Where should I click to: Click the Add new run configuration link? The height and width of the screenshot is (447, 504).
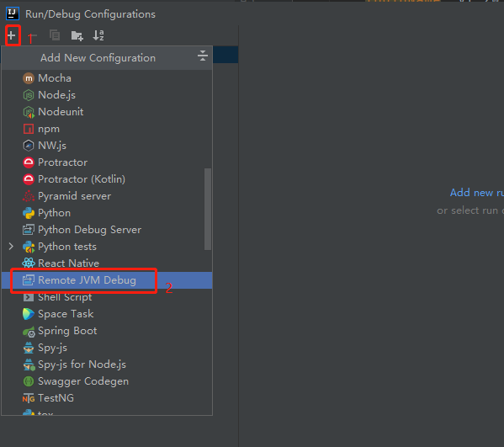[477, 193]
